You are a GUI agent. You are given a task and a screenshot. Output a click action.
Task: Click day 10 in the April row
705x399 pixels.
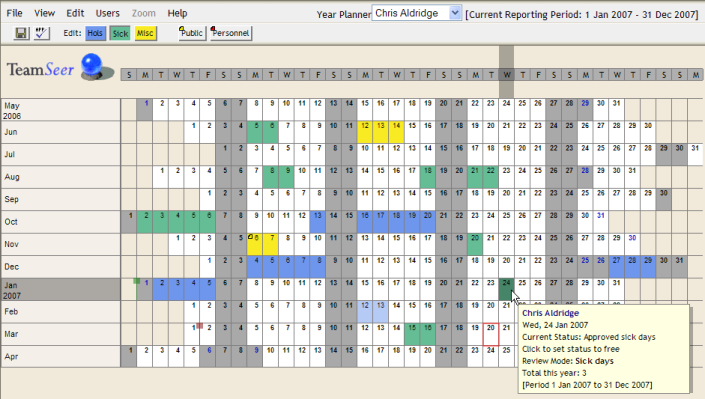(270, 357)
